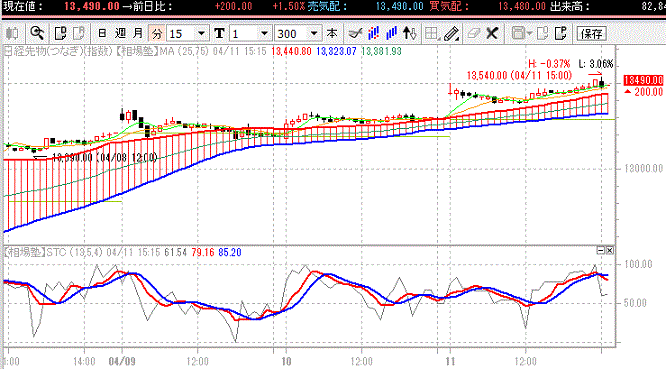Click the H: -0.37% label
This screenshot has height=369, width=666.
click(x=549, y=64)
